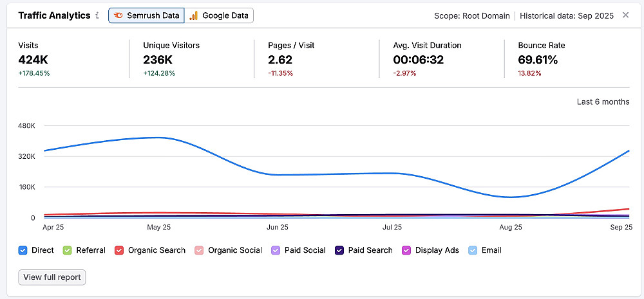644x299 pixels.
Task: Select the Bounce Rate 69.61% metric
Action: click(538, 60)
